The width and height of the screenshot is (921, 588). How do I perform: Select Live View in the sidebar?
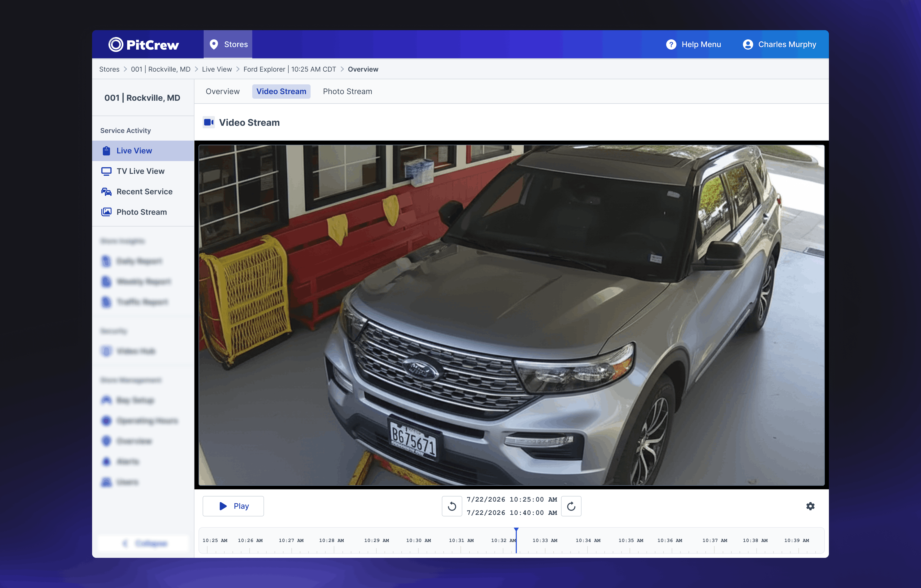click(x=143, y=151)
